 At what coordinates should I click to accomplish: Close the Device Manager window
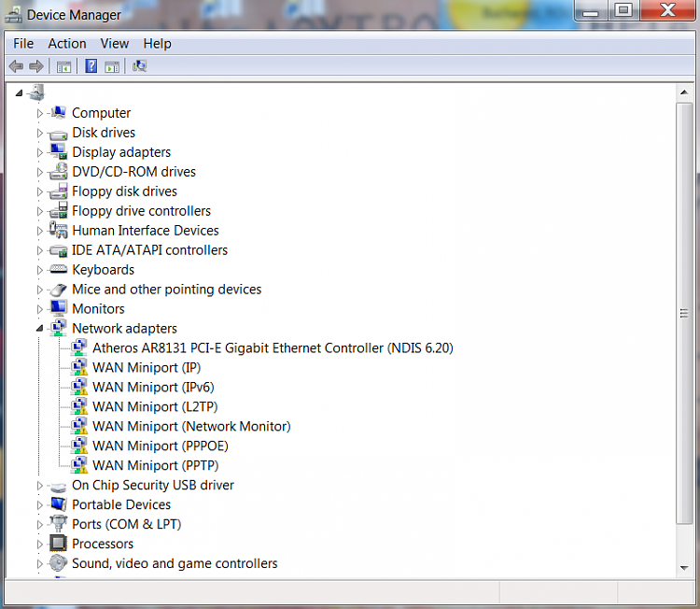(x=667, y=10)
